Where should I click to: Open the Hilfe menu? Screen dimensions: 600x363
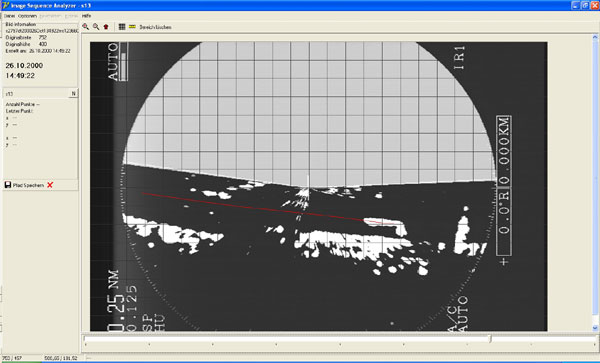[x=86, y=16]
